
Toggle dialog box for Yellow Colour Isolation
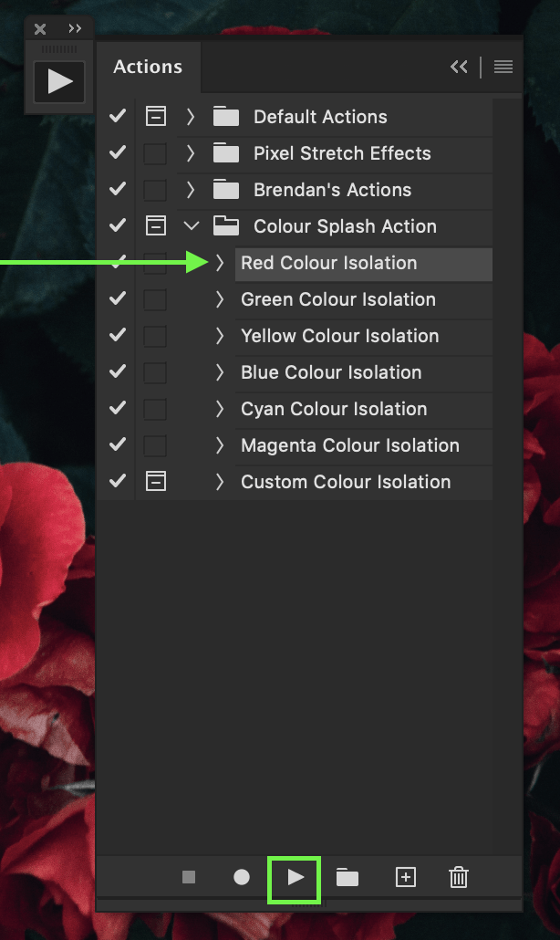(x=156, y=336)
